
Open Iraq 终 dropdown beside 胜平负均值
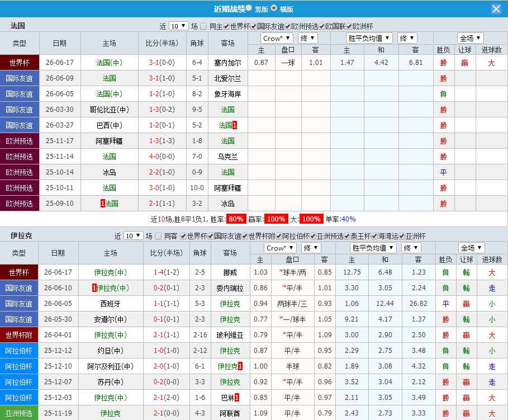tap(411, 248)
